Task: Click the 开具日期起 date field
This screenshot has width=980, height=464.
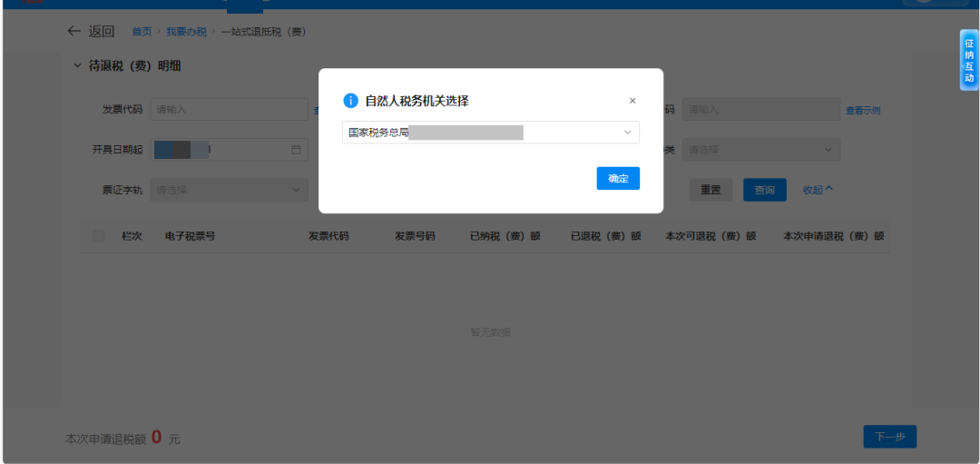Action: [x=230, y=150]
